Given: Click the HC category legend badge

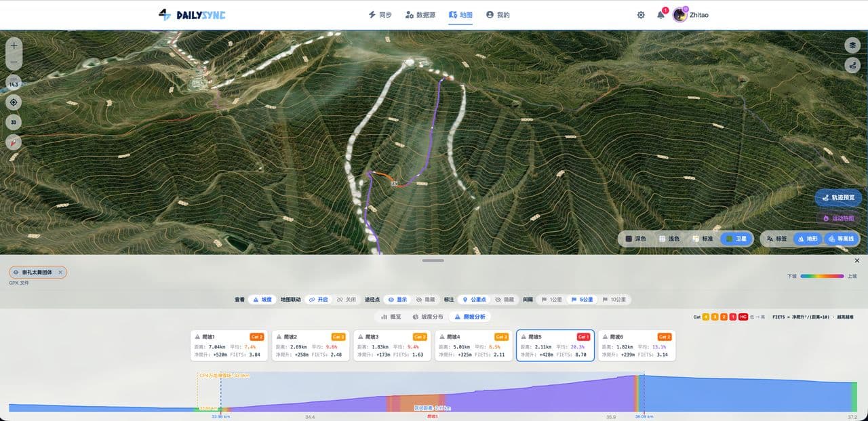Looking at the screenshot, I should [x=743, y=317].
